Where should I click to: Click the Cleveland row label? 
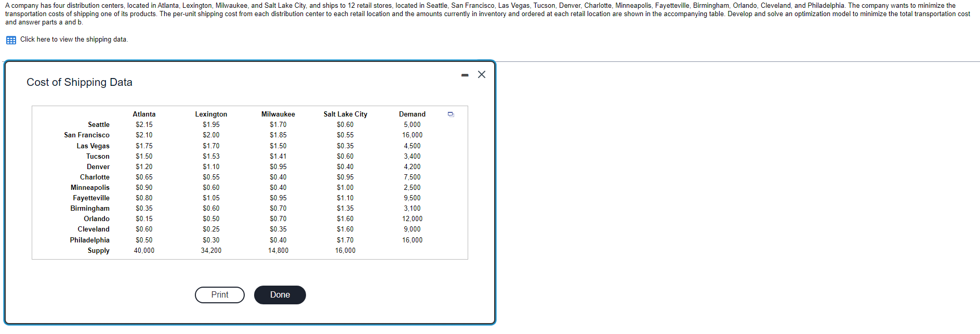click(x=94, y=229)
